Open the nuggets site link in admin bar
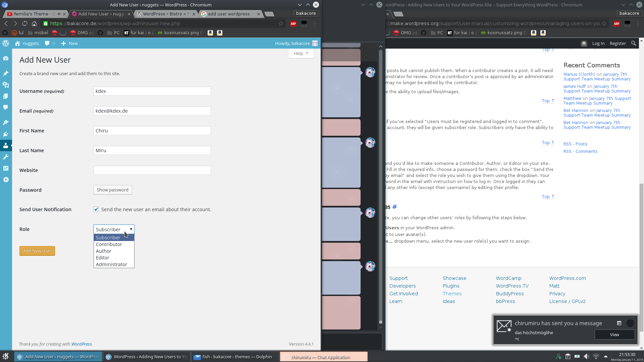Image resolution: width=644 pixels, height=362 pixels. [x=27, y=43]
